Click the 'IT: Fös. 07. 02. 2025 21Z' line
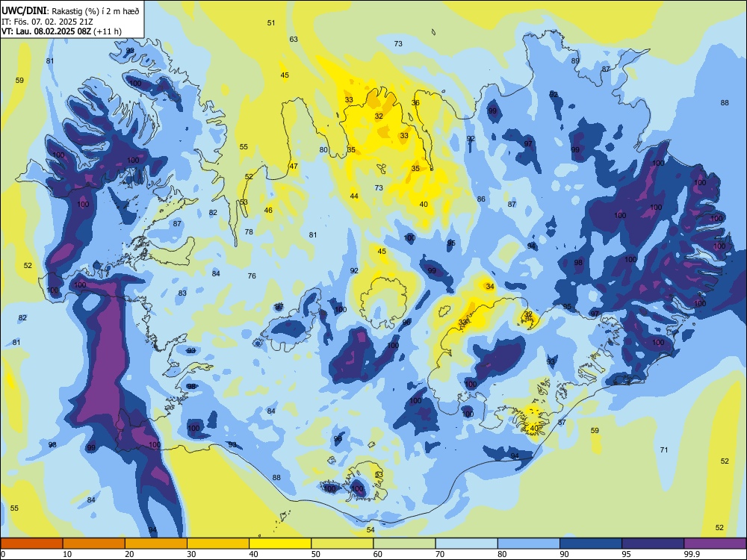This screenshot has width=747, height=560. pyautogui.click(x=47, y=22)
